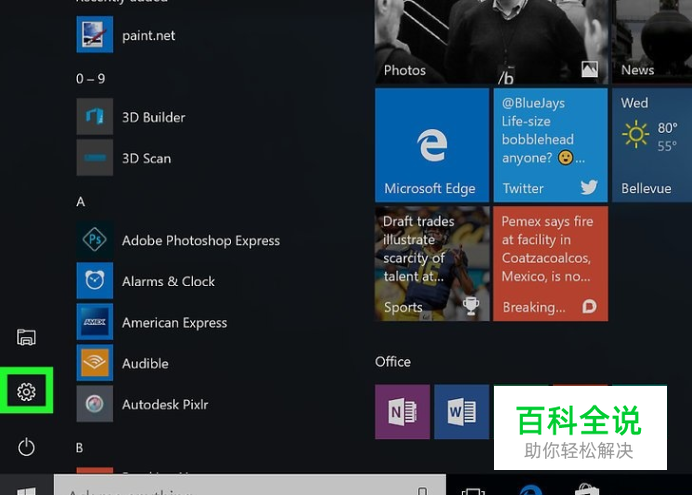Viewport: 692px width, 495px height.
Task: Select the 3D Builder label
Action: [154, 117]
